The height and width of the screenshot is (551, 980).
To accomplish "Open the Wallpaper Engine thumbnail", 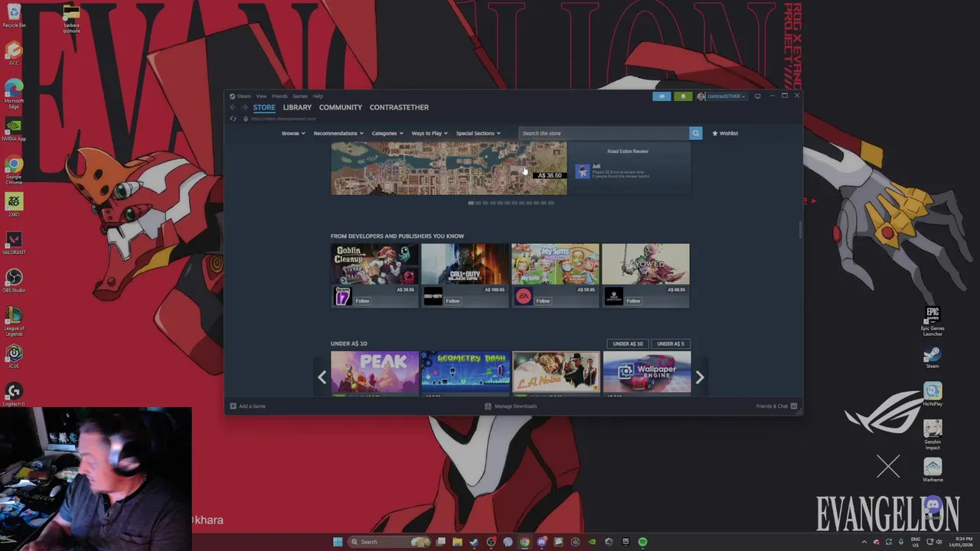I will tap(647, 373).
